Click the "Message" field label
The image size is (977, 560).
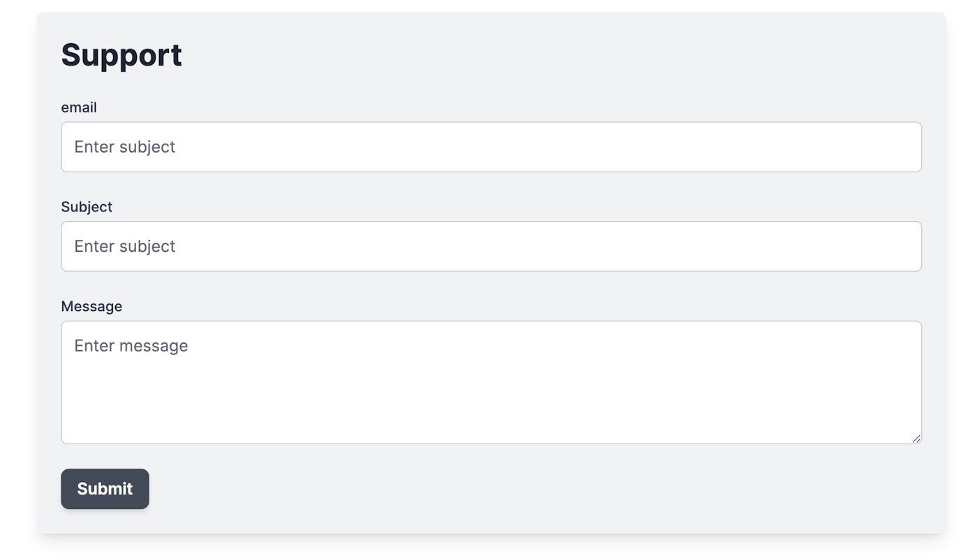[91, 306]
